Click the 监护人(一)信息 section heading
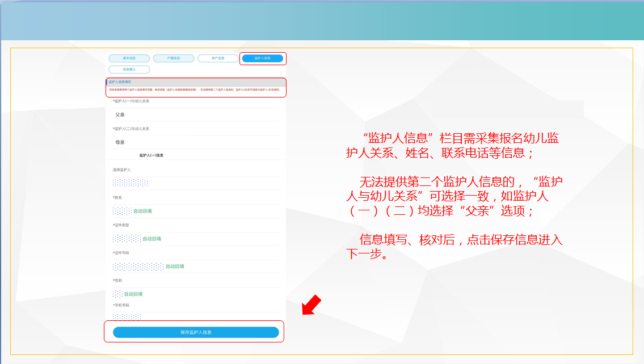Screen dimensions: 644x364 pyautogui.click(x=151, y=155)
